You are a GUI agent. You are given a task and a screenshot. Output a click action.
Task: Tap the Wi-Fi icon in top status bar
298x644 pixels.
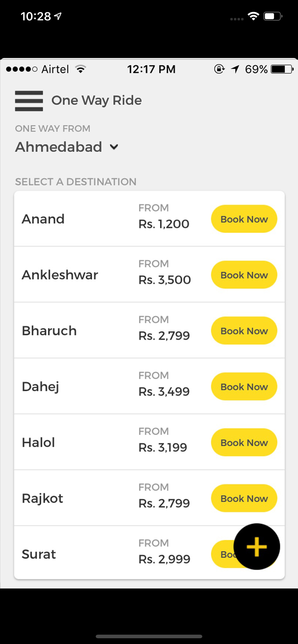[x=253, y=17]
